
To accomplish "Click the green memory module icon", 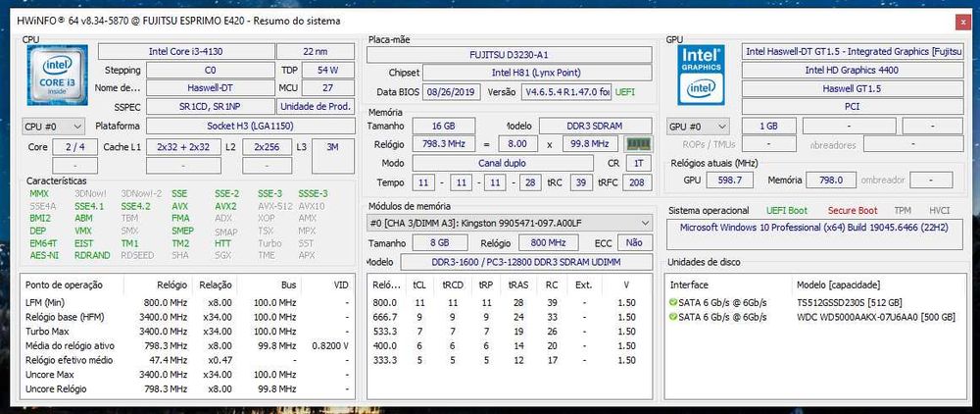I will [639, 144].
